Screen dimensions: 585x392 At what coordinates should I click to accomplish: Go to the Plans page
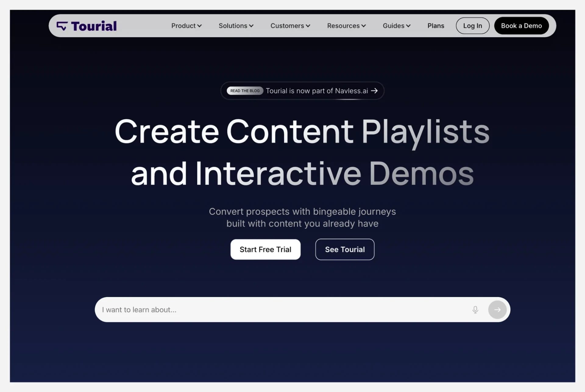click(436, 26)
